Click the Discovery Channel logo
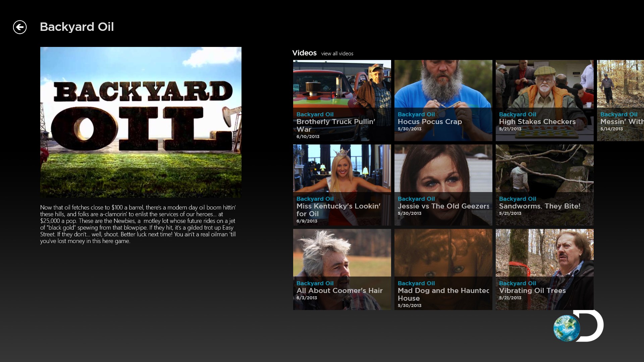The height and width of the screenshot is (362, 644). pyautogui.click(x=578, y=326)
